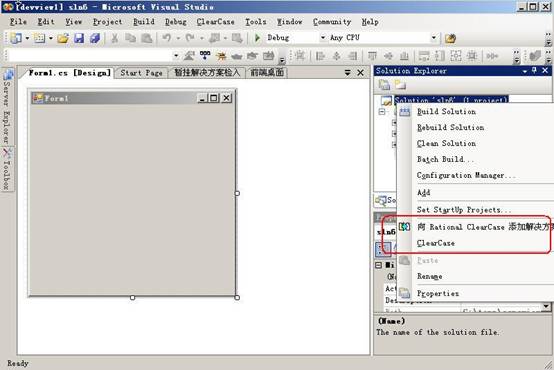Click the ClearCase context menu entry
Image resolution: width=554 pixels, height=370 pixels.
coord(436,243)
